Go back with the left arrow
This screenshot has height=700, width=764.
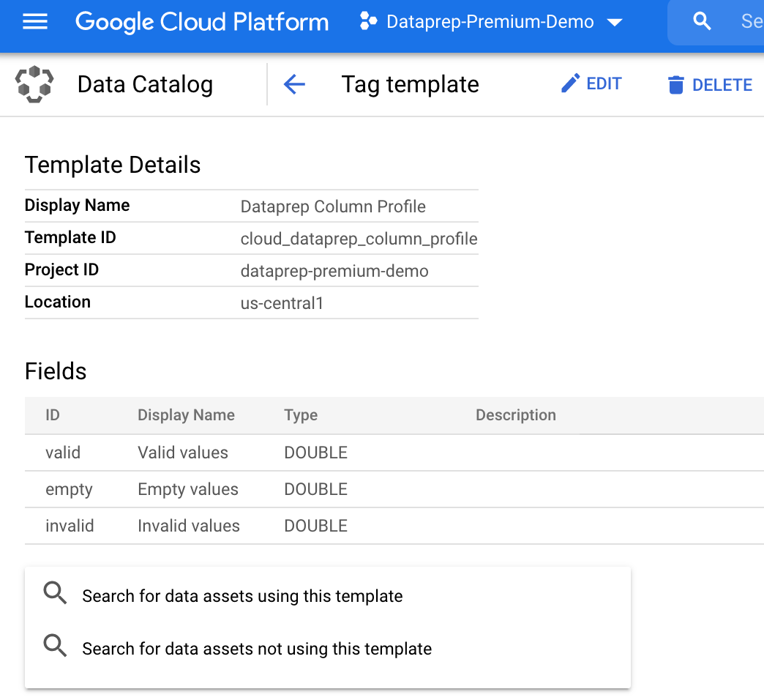pos(294,84)
